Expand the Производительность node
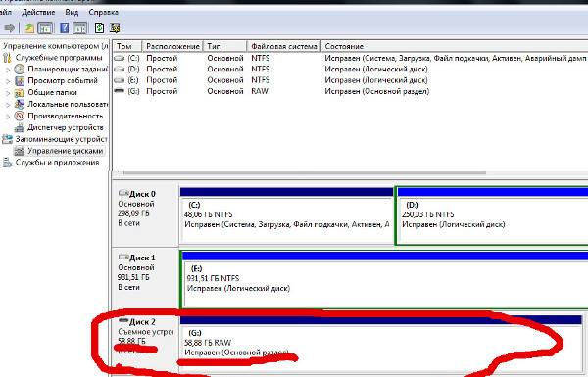 click(8, 117)
